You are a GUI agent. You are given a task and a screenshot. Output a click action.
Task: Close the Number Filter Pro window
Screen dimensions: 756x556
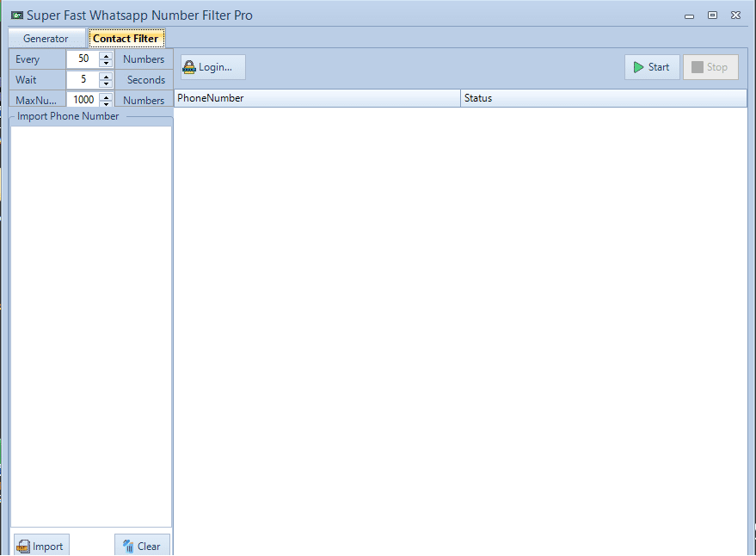[735, 15]
